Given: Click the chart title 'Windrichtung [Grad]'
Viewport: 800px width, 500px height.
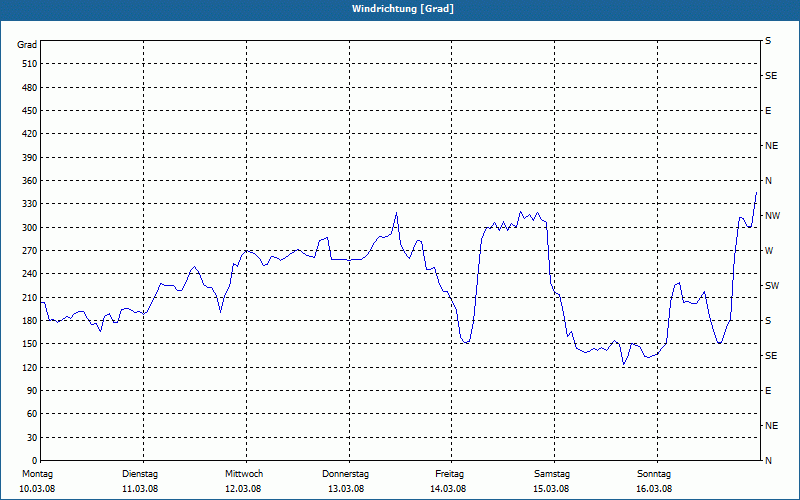Looking at the screenshot, I should pos(403,9).
